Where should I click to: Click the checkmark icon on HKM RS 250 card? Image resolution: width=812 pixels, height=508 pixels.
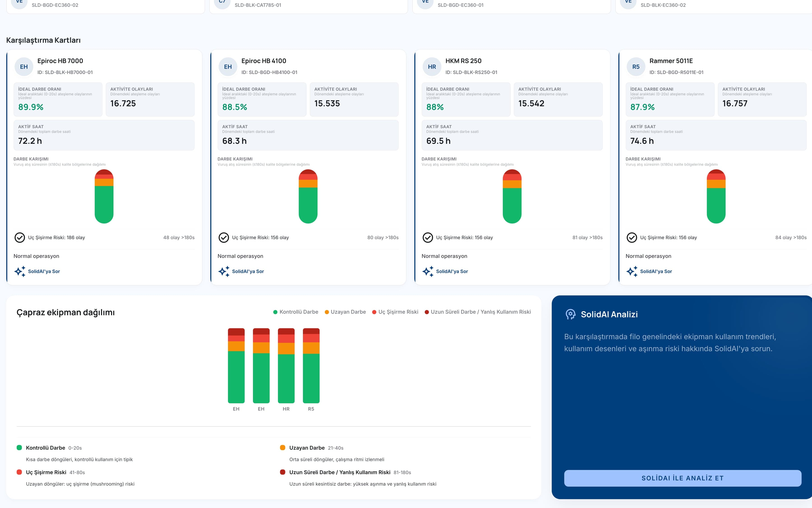[428, 238]
